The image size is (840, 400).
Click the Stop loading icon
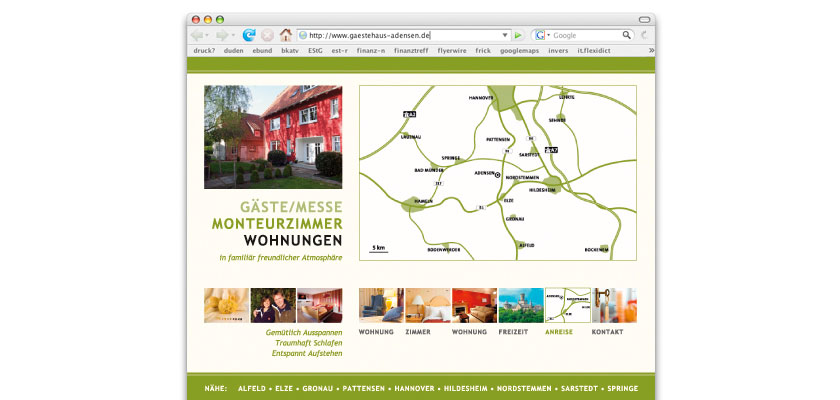pos(267,35)
